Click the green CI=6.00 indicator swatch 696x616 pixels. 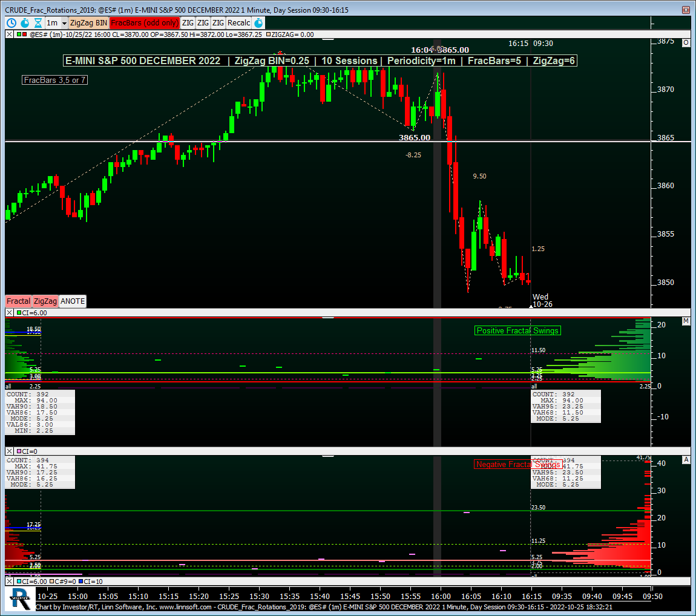click(19, 313)
